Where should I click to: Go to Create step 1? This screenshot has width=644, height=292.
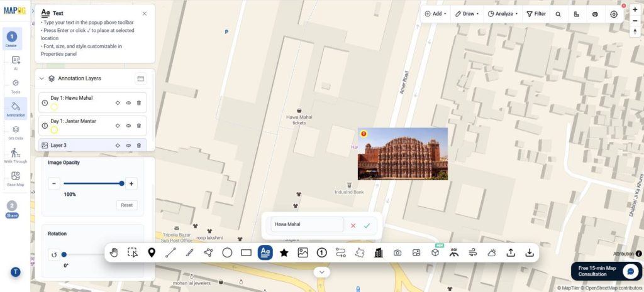coord(12,39)
